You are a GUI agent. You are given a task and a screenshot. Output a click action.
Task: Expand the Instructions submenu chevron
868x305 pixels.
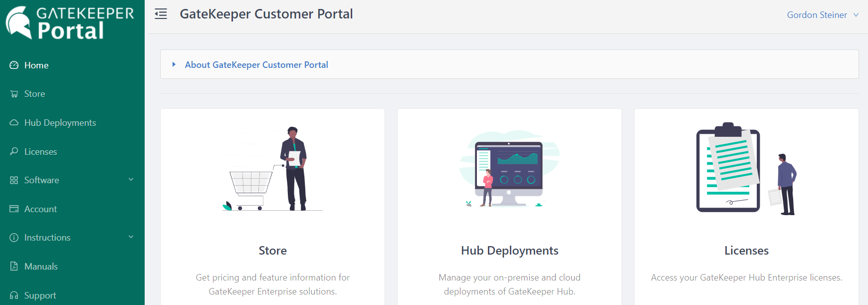131,237
